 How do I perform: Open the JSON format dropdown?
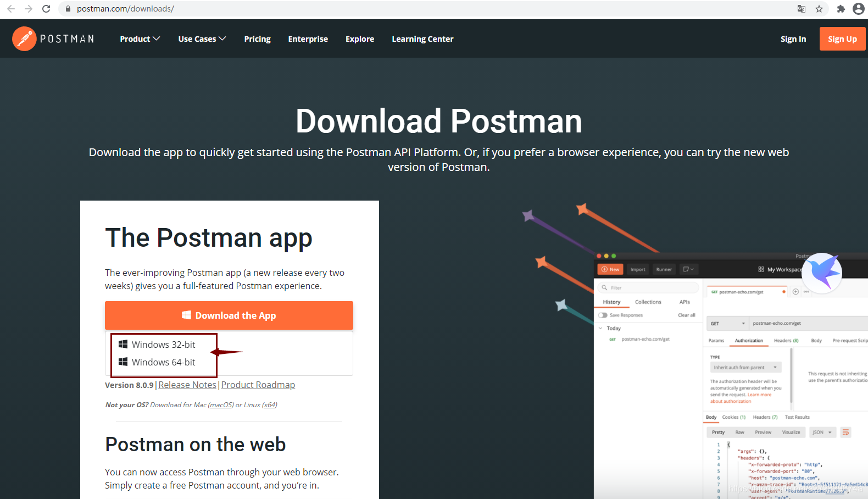pyautogui.click(x=822, y=433)
